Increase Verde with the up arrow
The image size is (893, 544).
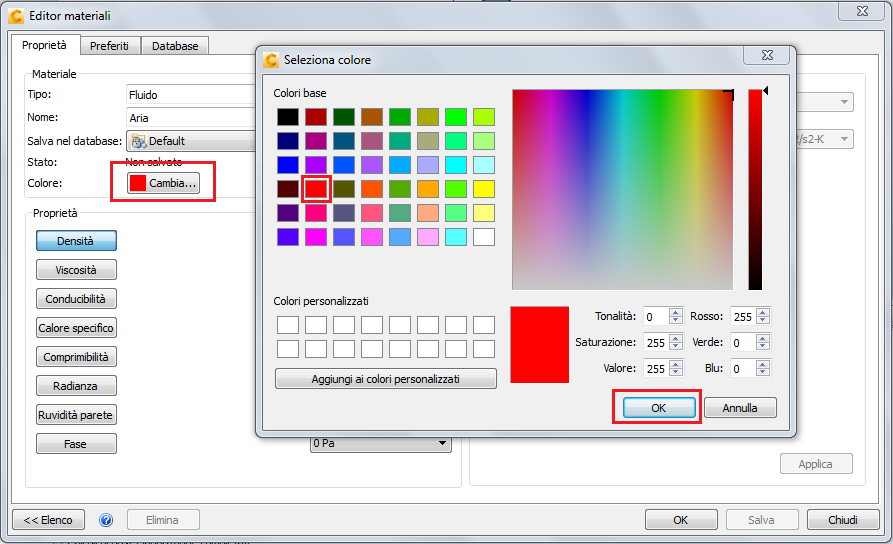point(763,338)
